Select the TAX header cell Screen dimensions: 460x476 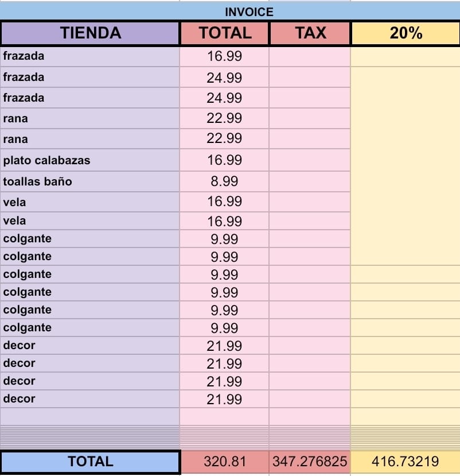(310, 33)
